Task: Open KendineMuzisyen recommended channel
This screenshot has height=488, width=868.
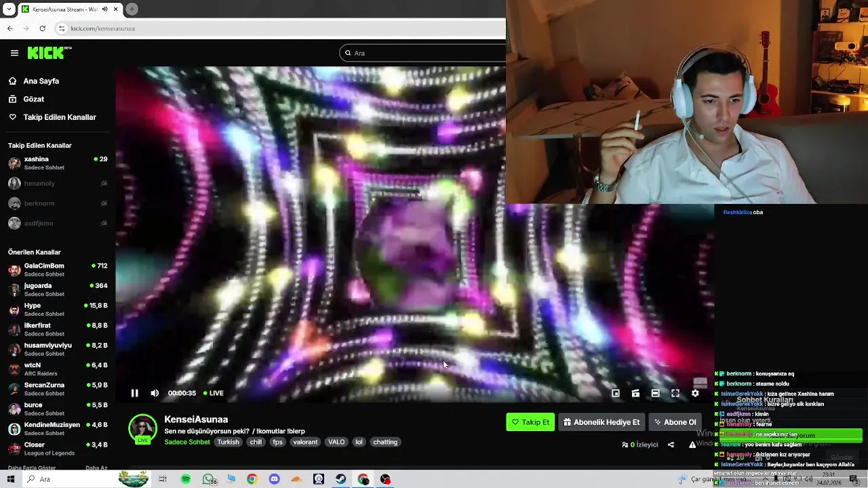Action: (x=58, y=428)
